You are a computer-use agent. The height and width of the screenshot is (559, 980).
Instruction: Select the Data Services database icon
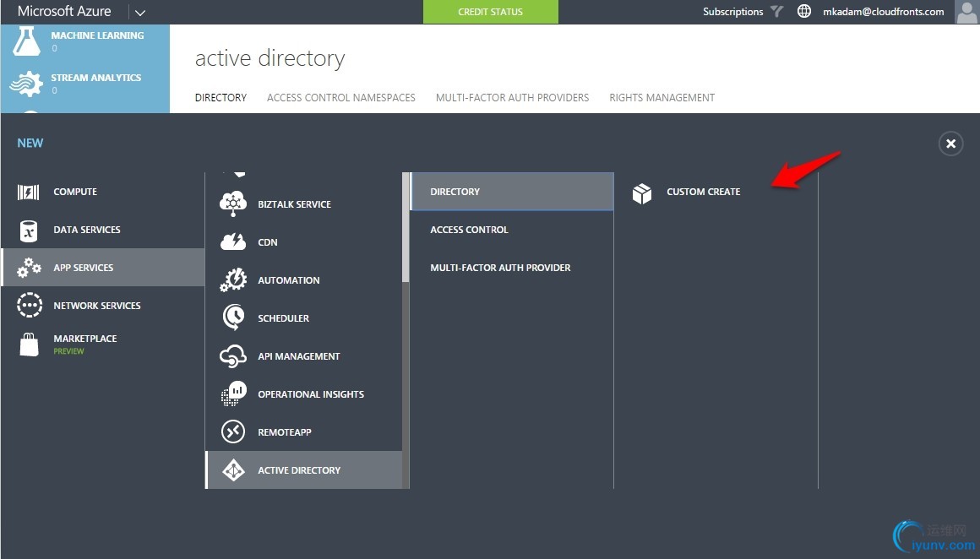(29, 231)
